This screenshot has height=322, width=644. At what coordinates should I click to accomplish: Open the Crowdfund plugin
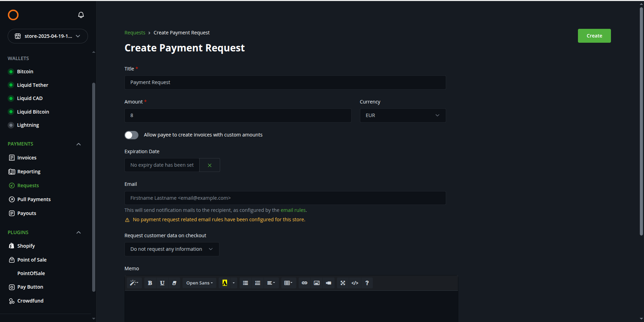30,301
